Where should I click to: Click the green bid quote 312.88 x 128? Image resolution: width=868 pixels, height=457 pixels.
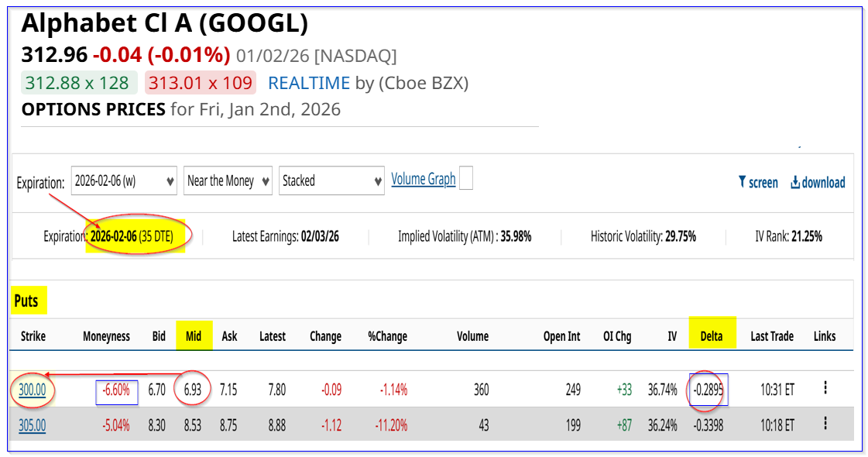[x=77, y=83]
